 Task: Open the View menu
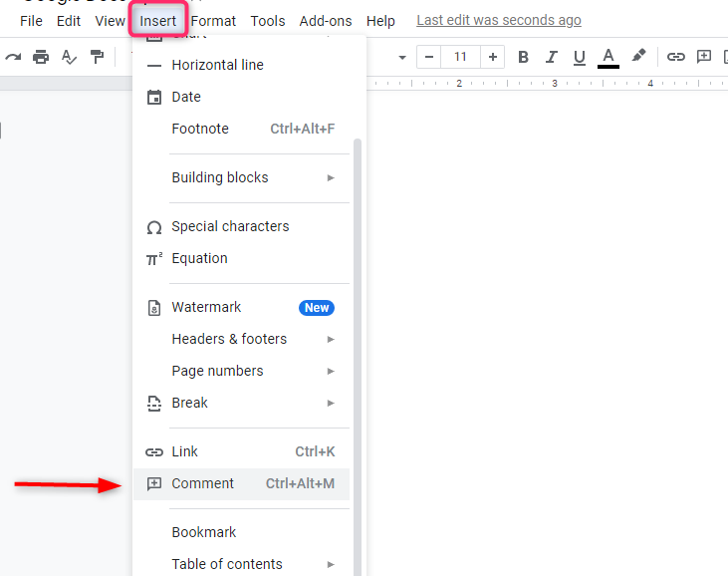point(110,21)
